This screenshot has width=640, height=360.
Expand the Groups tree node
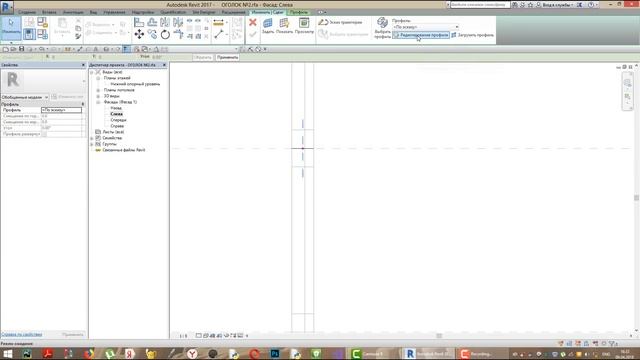click(92, 144)
